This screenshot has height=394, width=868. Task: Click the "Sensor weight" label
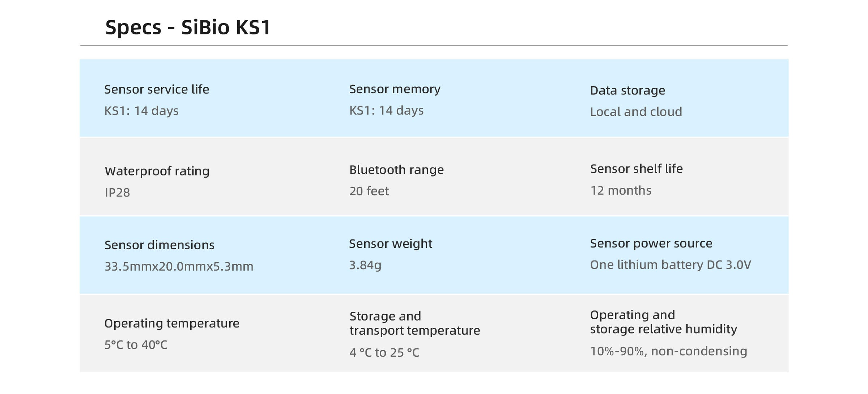point(390,244)
